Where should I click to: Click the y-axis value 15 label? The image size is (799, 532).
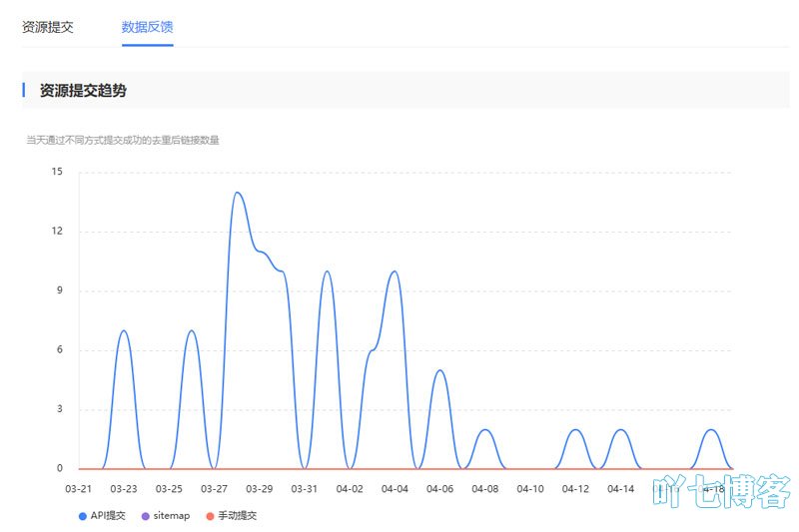pyautogui.click(x=57, y=172)
